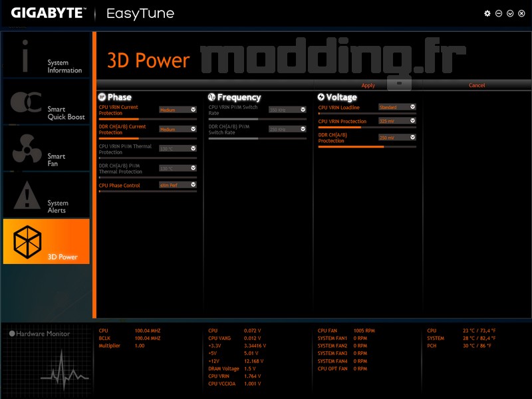Open the CPU Phase Control dropdown
This screenshot has height=399, width=532.
pyautogui.click(x=178, y=185)
